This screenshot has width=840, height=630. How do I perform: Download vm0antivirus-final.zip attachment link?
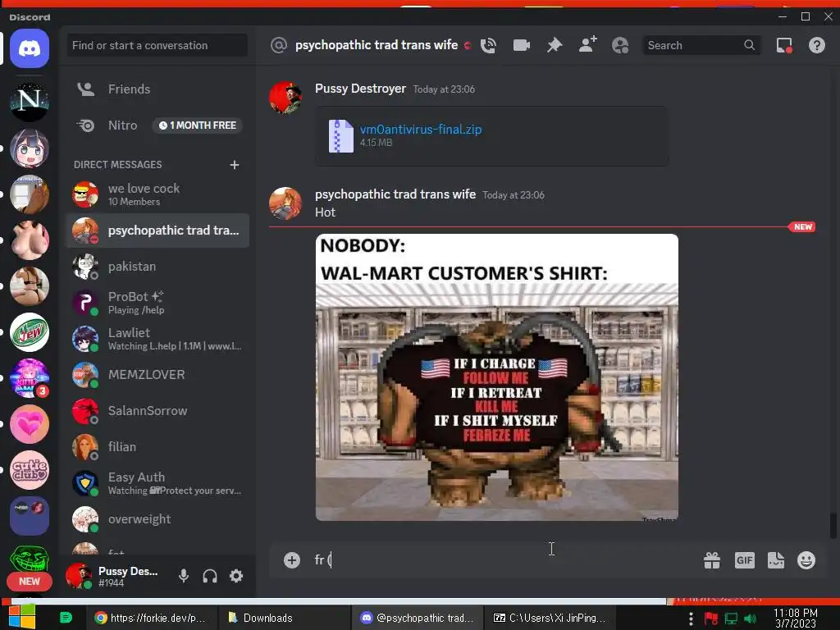coord(421,130)
